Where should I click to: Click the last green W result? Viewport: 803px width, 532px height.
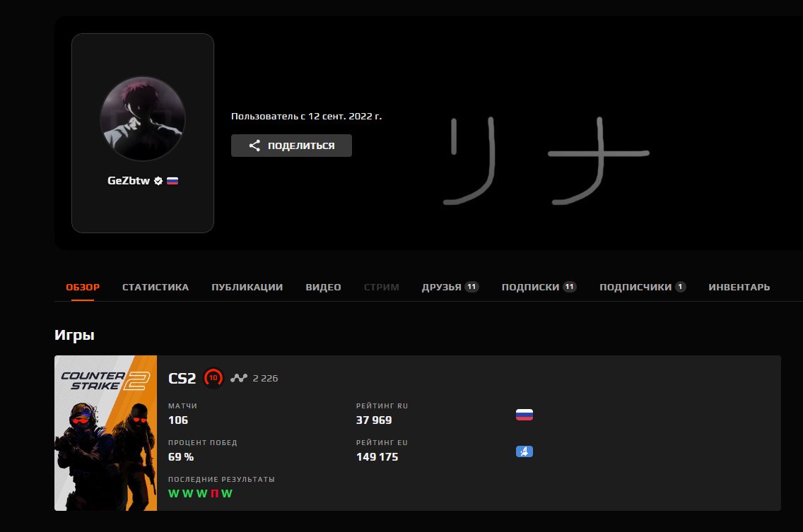tap(226, 493)
